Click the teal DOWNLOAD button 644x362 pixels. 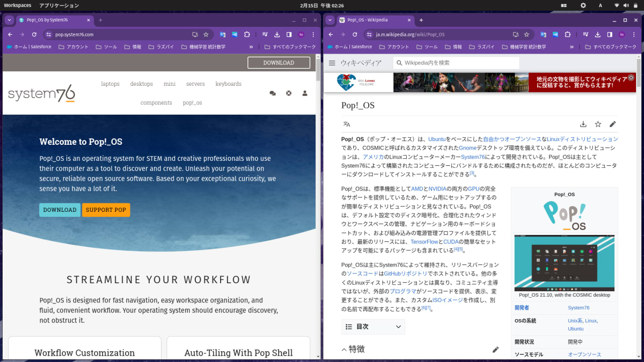(x=60, y=210)
